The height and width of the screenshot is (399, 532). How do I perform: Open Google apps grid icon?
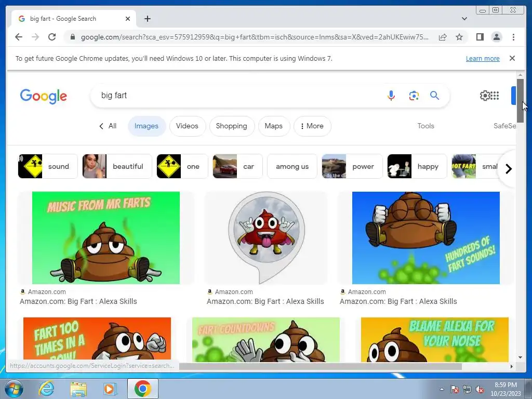495,96
